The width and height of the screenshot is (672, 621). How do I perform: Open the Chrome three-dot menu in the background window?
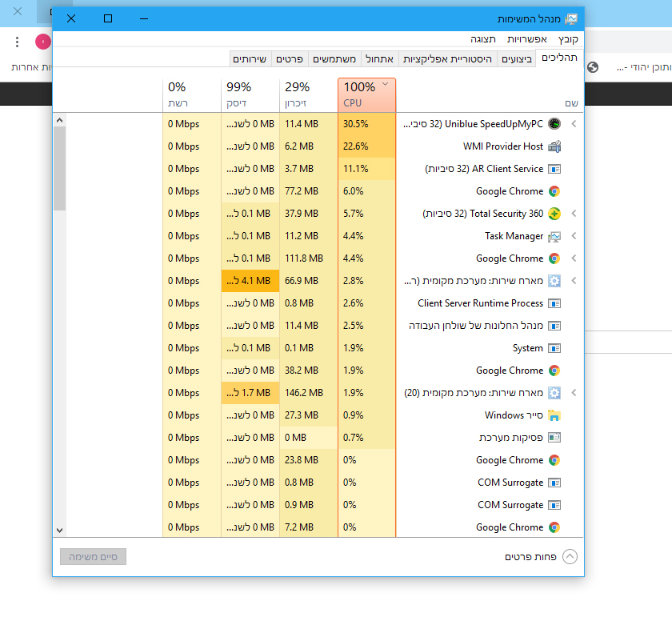[x=17, y=42]
